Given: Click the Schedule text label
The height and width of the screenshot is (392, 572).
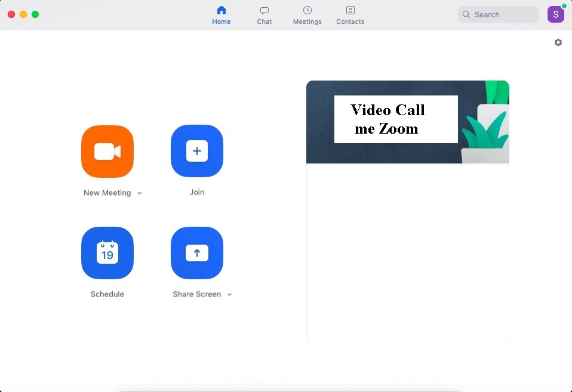Looking at the screenshot, I should click(107, 294).
